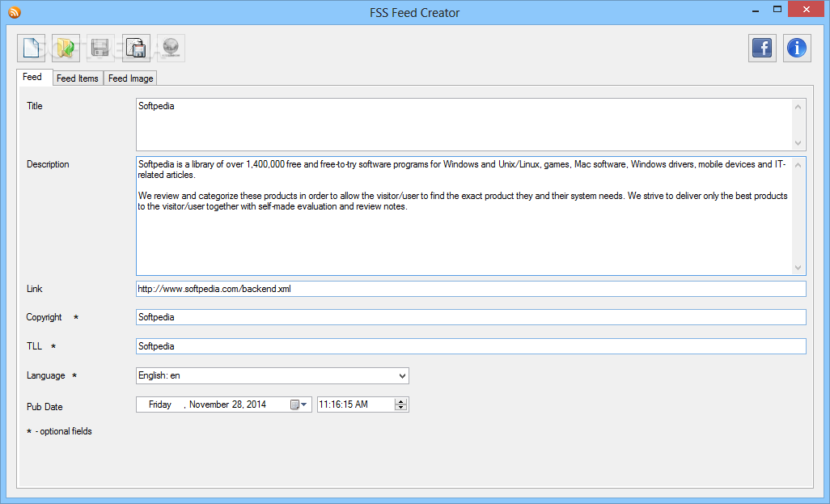
Task: Click the disabled save floppy icon
Action: click(x=100, y=49)
